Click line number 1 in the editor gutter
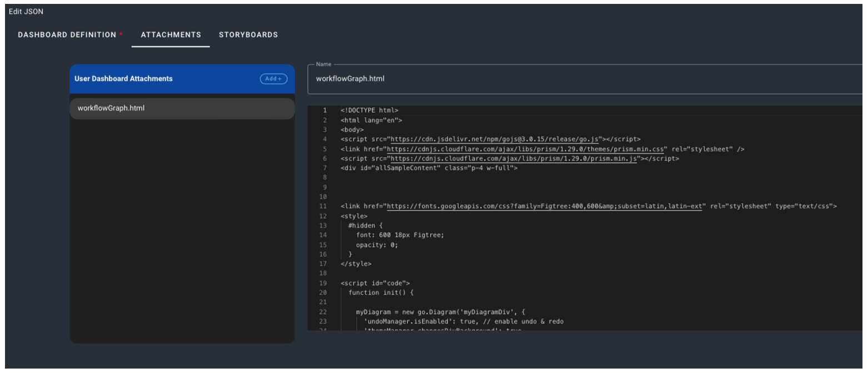Image resolution: width=868 pixels, height=373 pixels. (325, 111)
